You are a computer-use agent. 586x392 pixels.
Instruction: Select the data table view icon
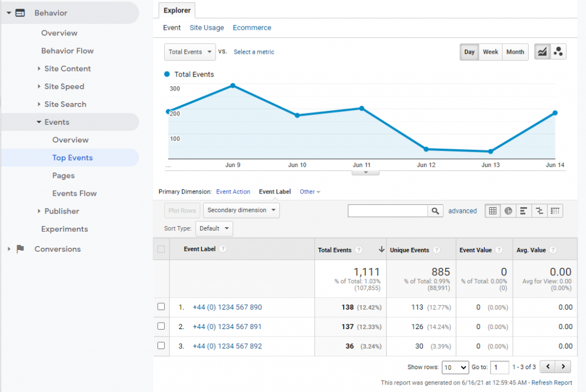click(x=492, y=211)
